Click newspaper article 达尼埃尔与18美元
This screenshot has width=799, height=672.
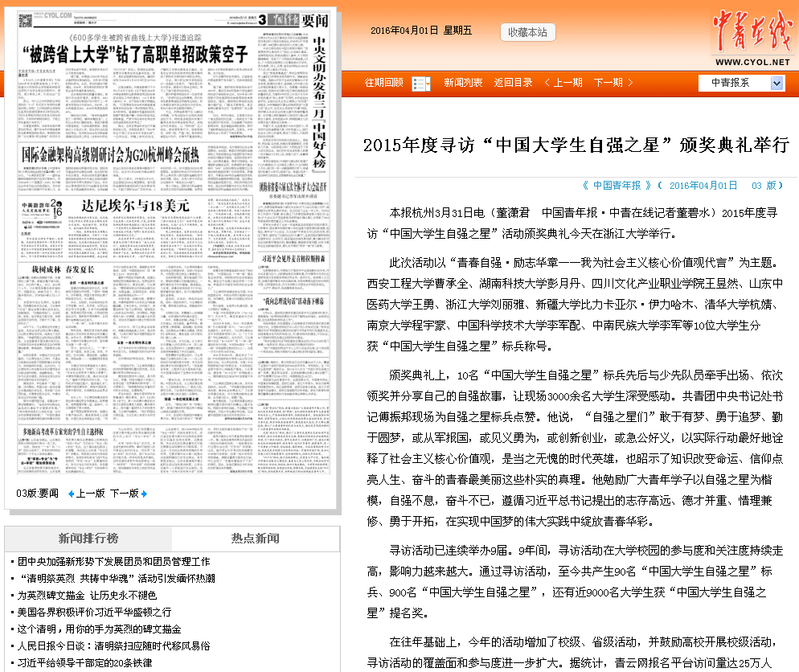pos(136,206)
